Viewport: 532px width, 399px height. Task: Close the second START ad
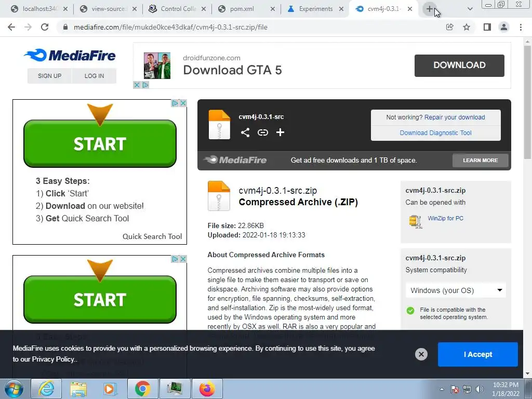tap(183, 259)
